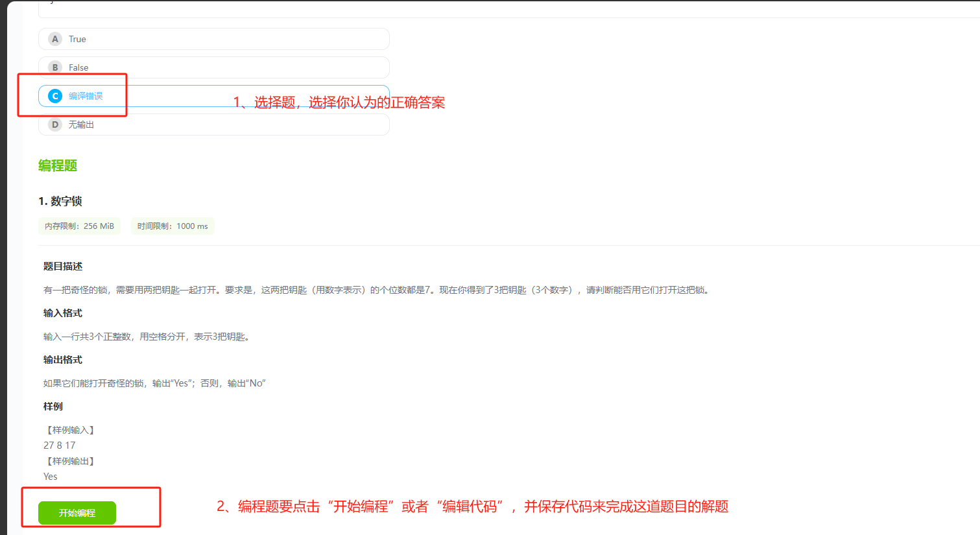980x535 pixels.
Task: Click the sample output value Yes
Action: coord(51,477)
